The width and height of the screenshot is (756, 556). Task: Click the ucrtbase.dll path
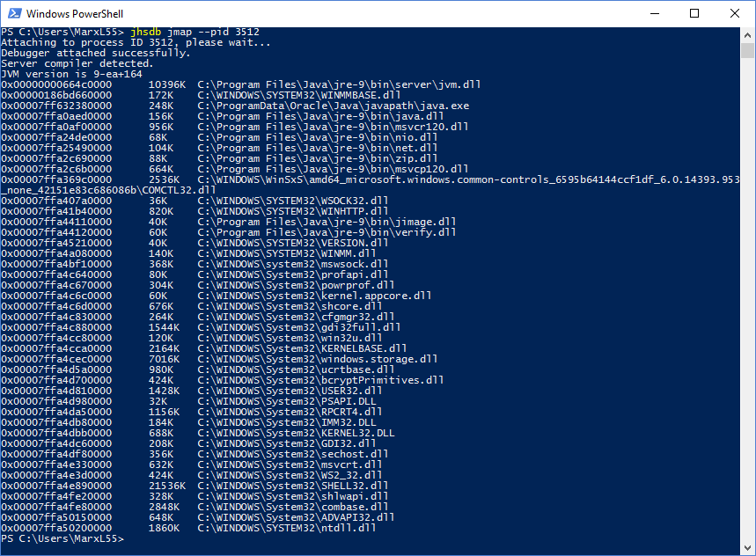click(x=296, y=370)
